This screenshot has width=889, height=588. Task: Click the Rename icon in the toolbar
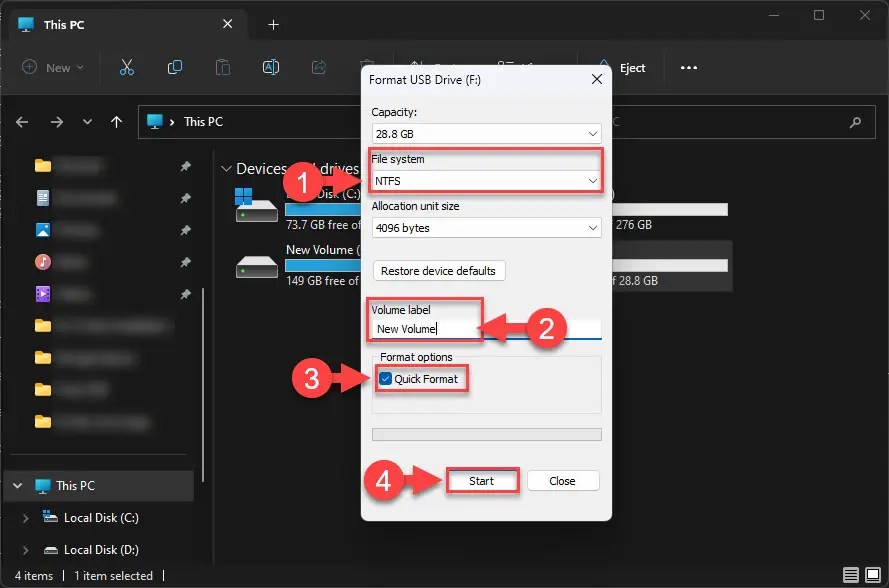271,67
